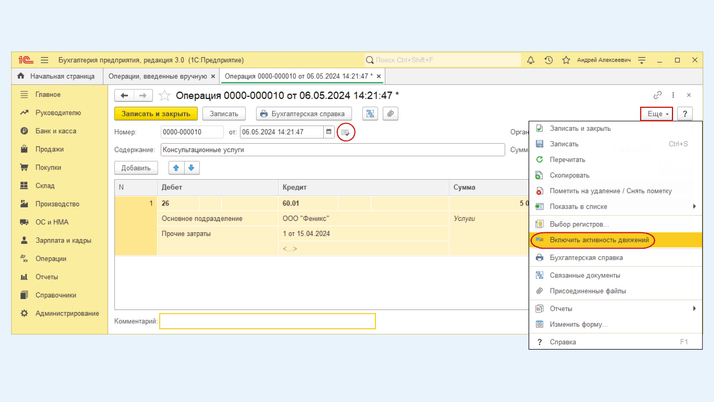Click the 'Добавить' button
This screenshot has width=714, height=402.
click(x=136, y=168)
